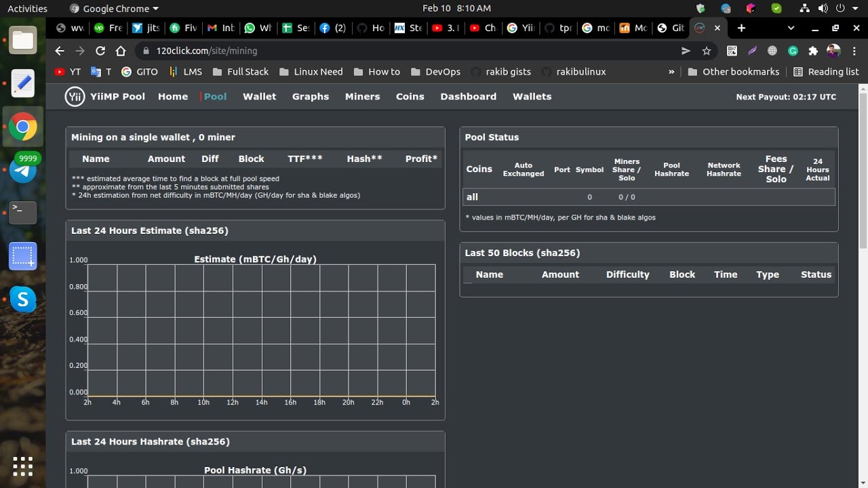
Task: Open the screenshot tool in dock
Action: [x=22, y=256]
